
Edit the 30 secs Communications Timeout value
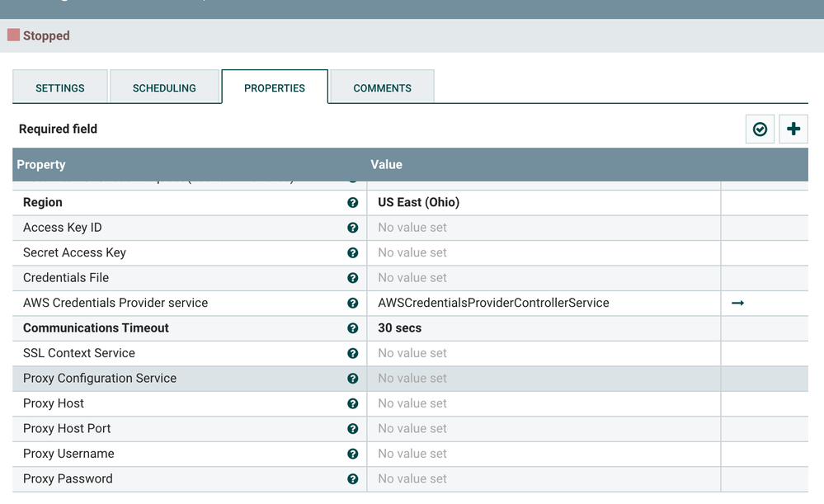[x=544, y=328]
